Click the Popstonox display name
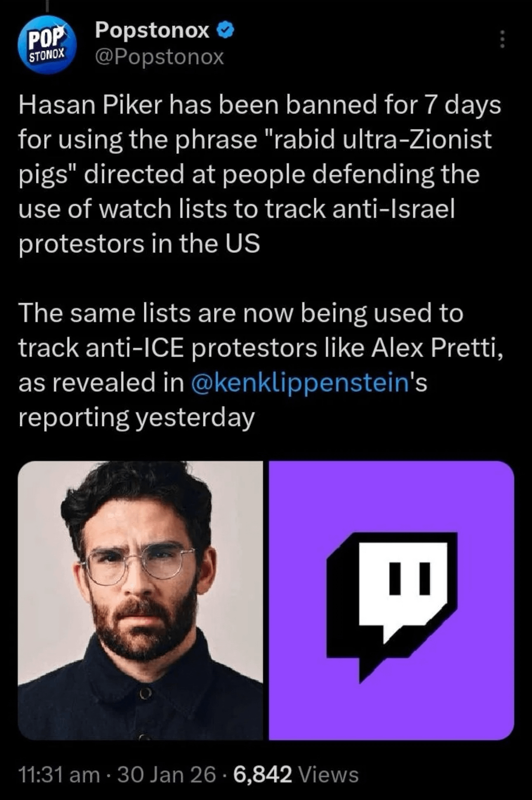 click(152, 30)
